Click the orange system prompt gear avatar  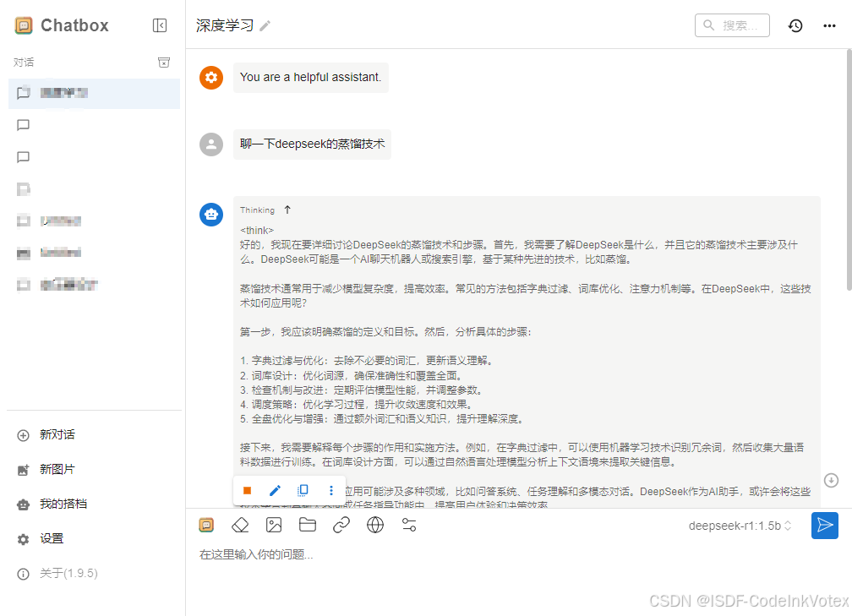click(x=211, y=78)
